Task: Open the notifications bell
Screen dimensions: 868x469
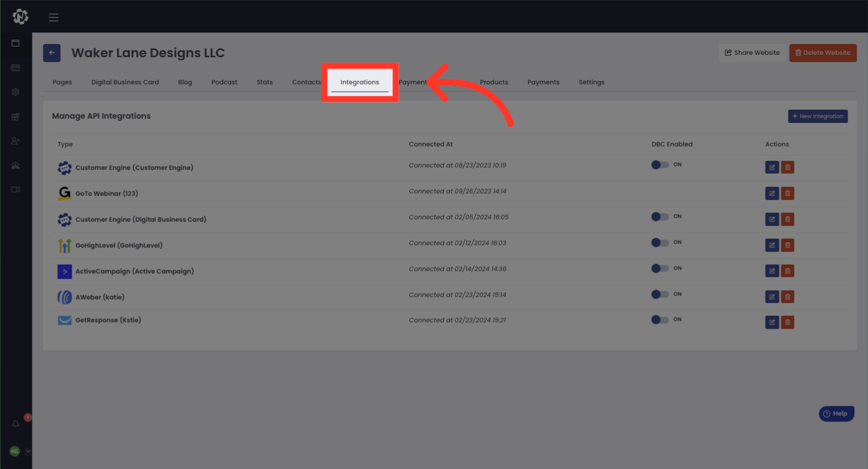Action: click(x=16, y=424)
